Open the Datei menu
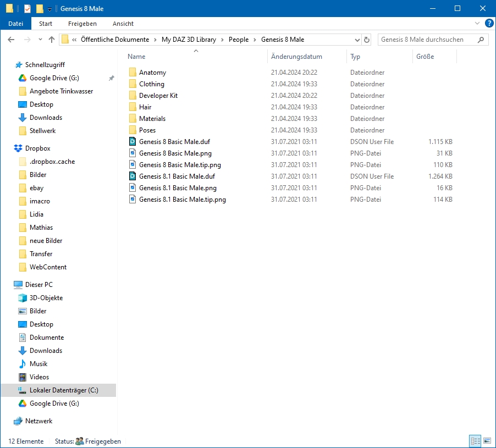 (16, 24)
